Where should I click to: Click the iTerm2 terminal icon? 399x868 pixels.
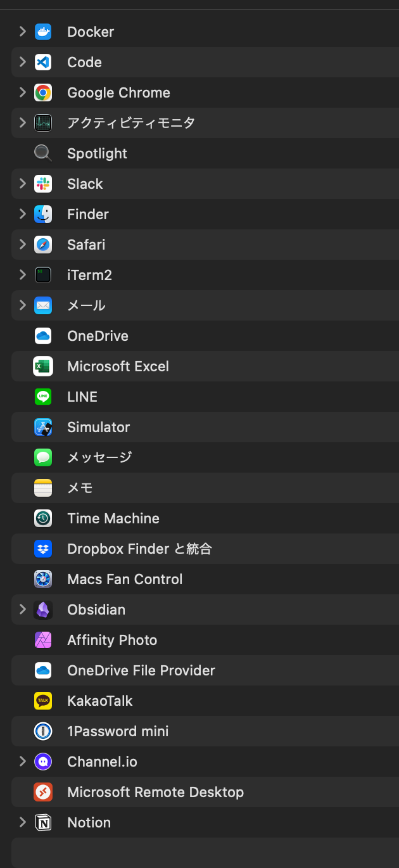[43, 275]
